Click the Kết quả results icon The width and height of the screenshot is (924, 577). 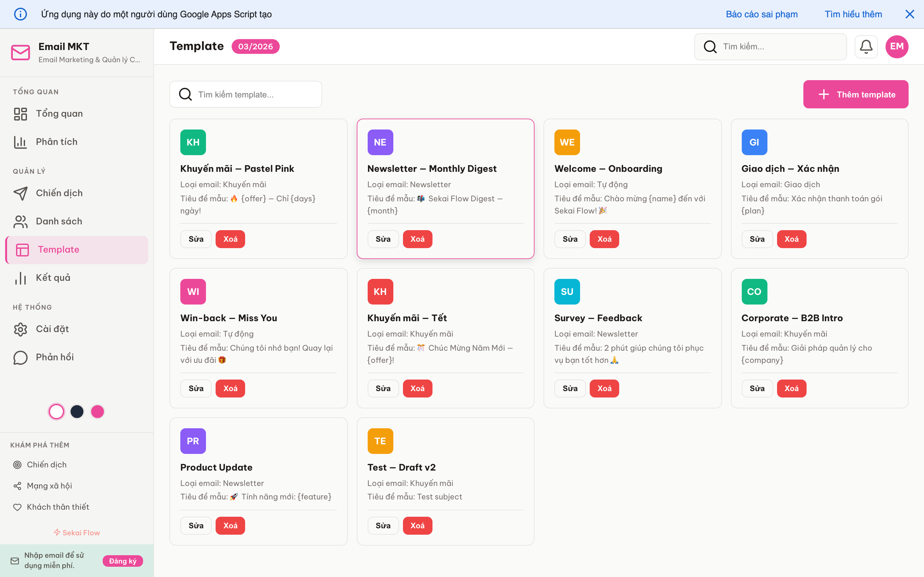click(x=20, y=277)
